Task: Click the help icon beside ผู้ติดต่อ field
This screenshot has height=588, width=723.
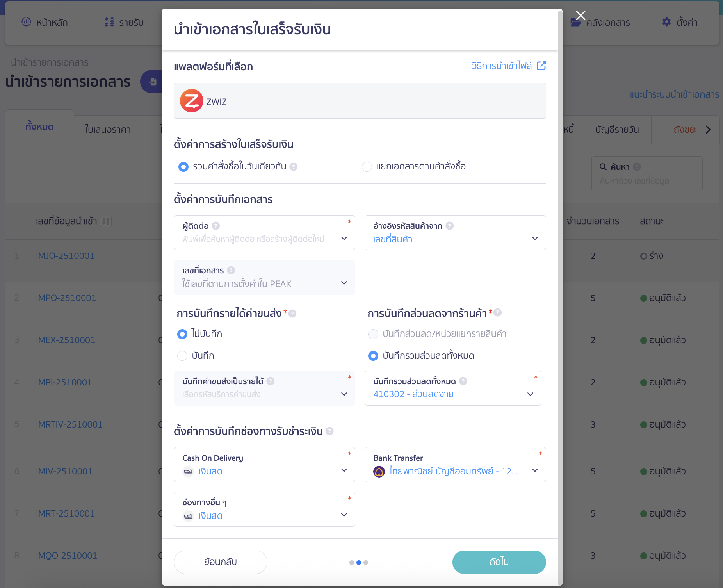Action: pyautogui.click(x=216, y=225)
